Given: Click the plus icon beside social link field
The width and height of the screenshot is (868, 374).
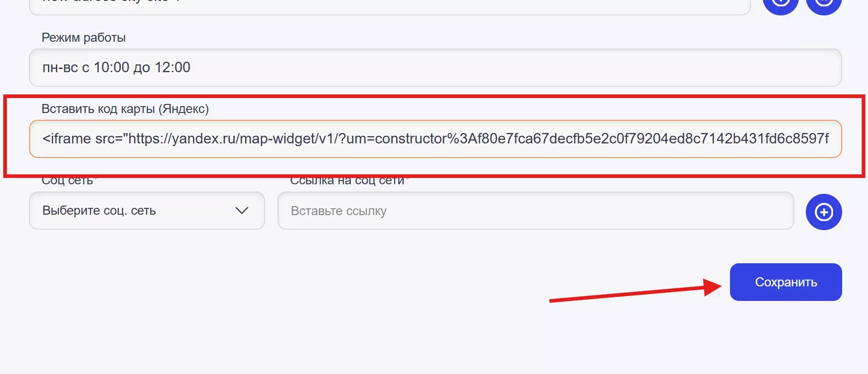Looking at the screenshot, I should (824, 212).
